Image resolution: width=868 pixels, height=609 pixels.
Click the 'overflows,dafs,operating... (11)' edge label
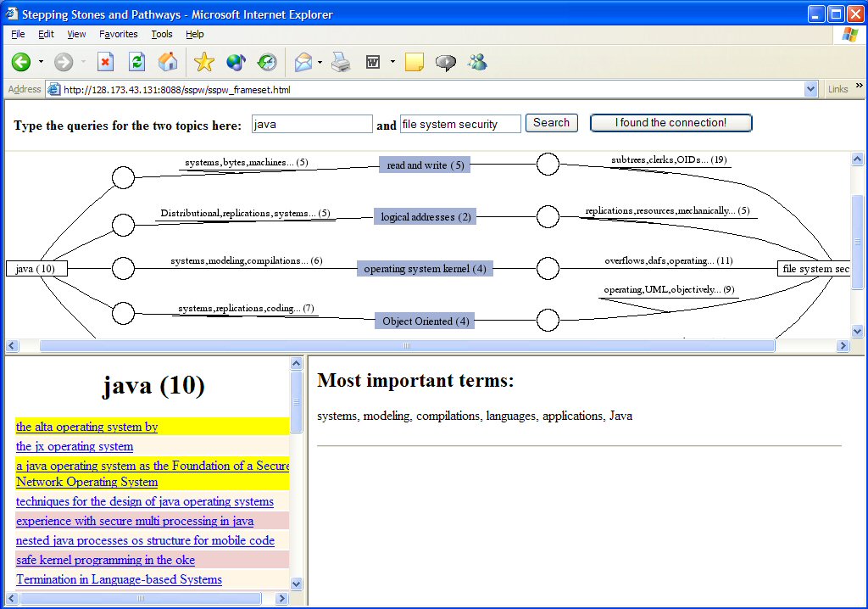click(x=669, y=260)
